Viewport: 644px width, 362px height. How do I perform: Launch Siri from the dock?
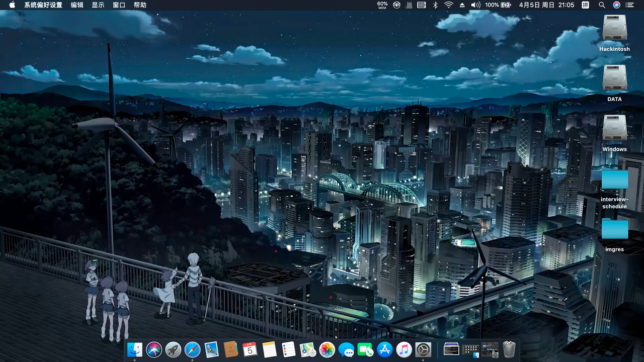pos(154,349)
